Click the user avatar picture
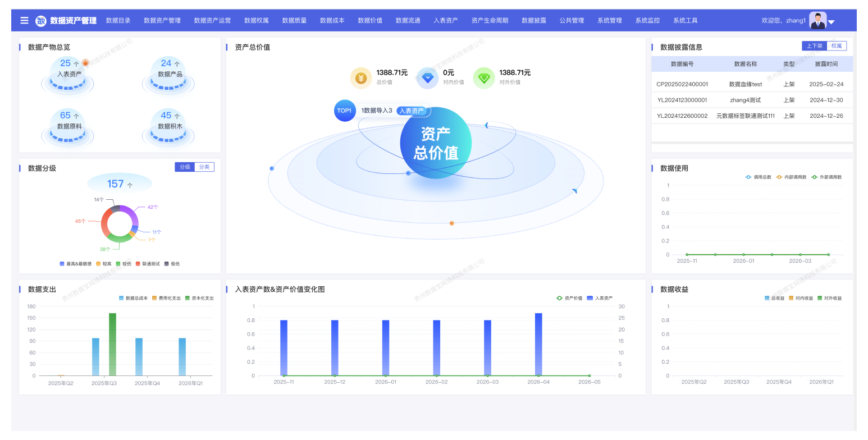This screenshot has height=440, width=868. (x=817, y=20)
